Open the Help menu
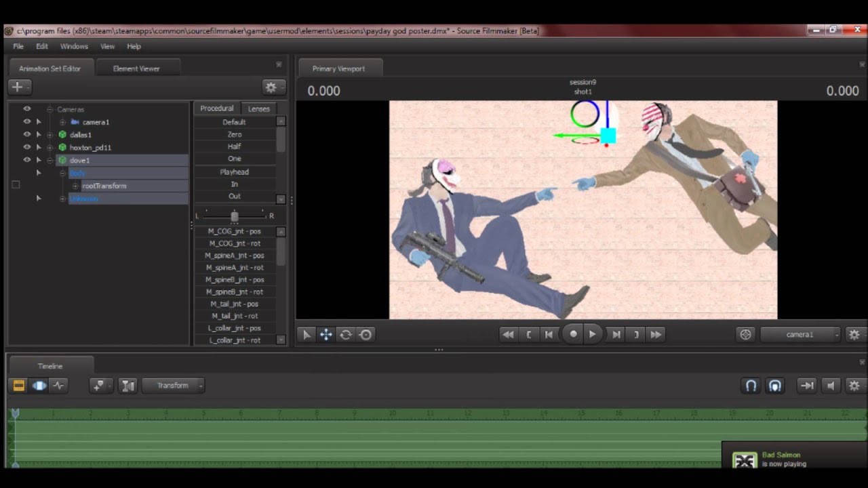Viewport: 868px width, 488px height. (x=134, y=46)
